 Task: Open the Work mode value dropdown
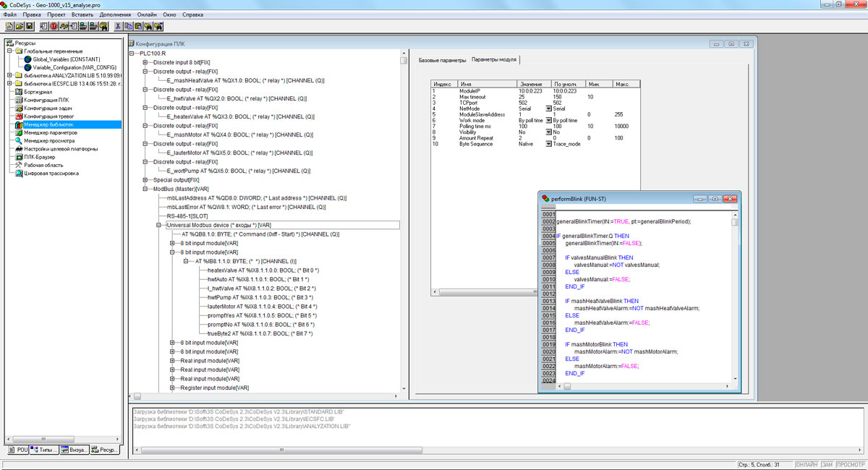coord(548,121)
